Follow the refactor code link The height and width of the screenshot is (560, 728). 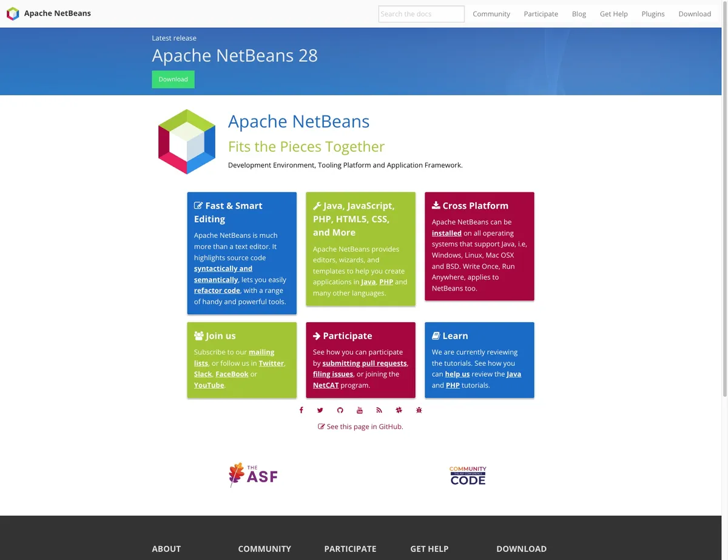(217, 291)
